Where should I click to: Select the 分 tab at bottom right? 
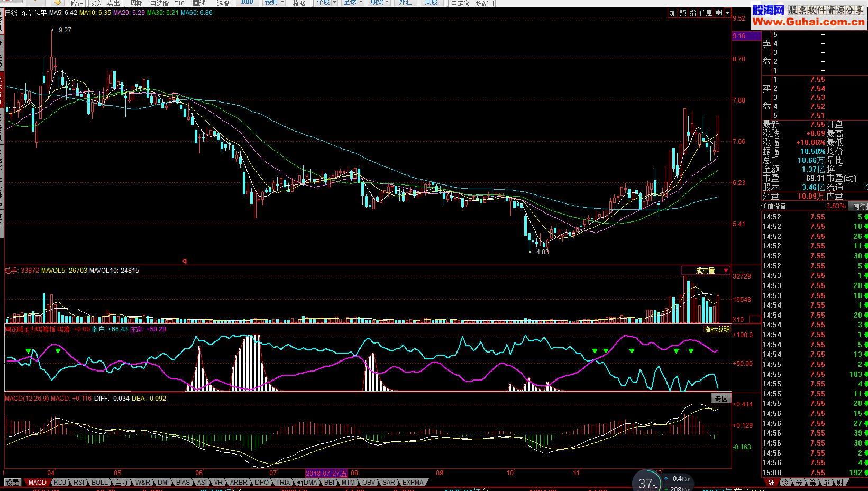click(x=799, y=483)
